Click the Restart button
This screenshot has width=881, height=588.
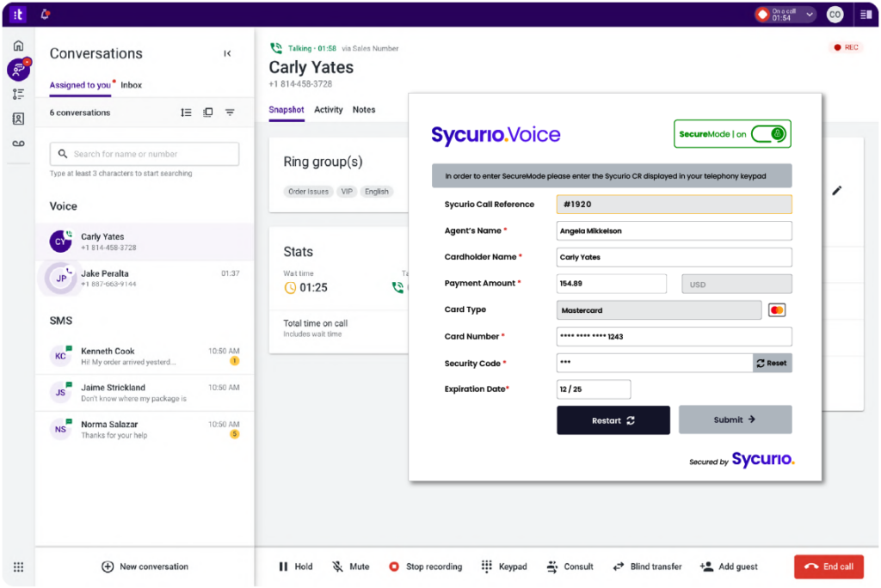613,420
